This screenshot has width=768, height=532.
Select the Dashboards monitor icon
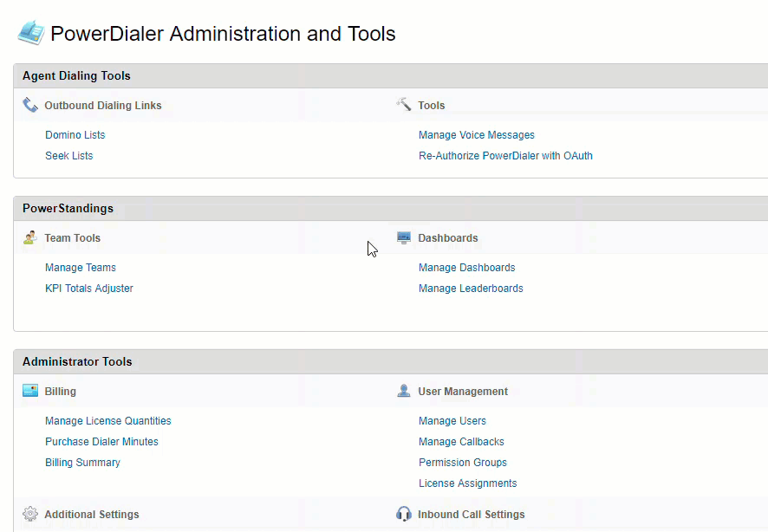pyautogui.click(x=403, y=237)
